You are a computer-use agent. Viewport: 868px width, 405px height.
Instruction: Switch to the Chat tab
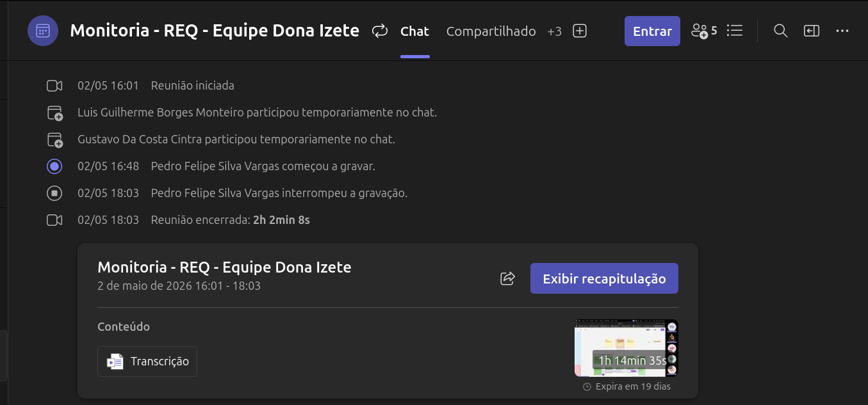pyautogui.click(x=414, y=31)
